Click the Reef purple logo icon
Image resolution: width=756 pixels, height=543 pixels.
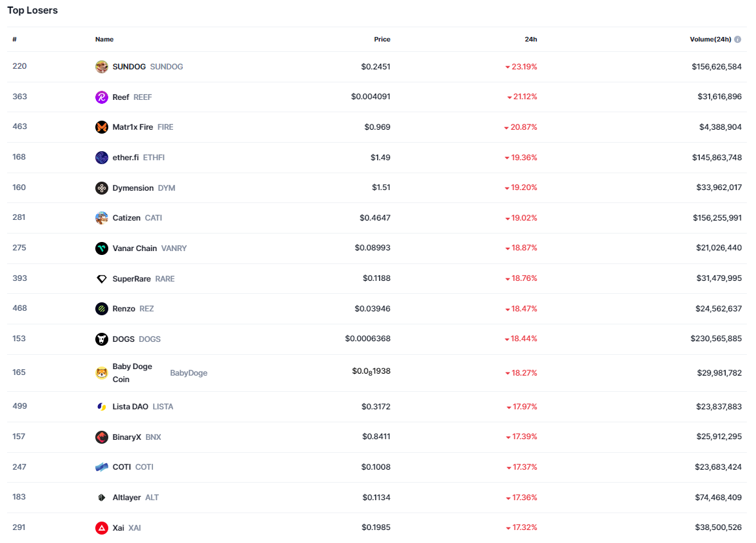point(102,97)
